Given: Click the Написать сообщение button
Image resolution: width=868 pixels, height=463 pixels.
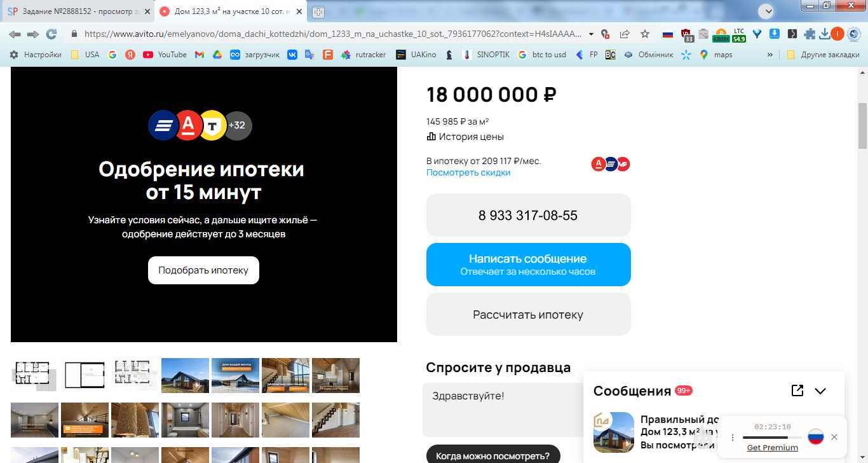Looking at the screenshot, I should (x=528, y=265).
